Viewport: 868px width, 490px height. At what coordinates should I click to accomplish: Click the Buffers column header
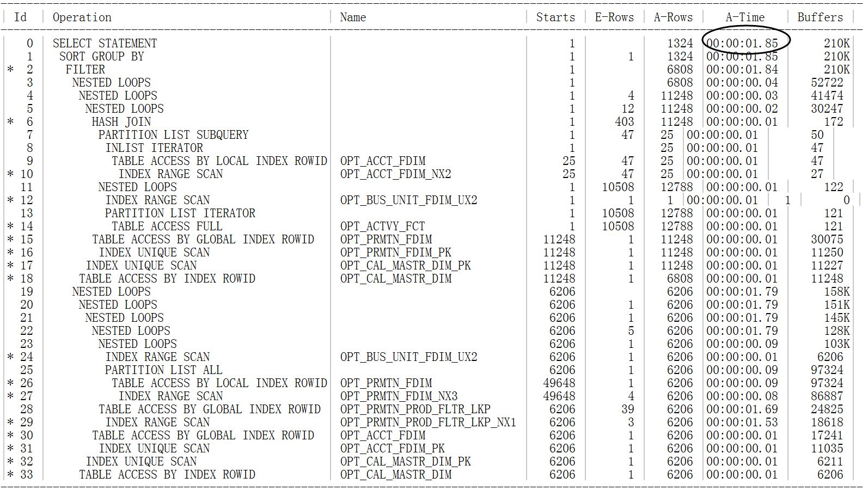pos(820,17)
